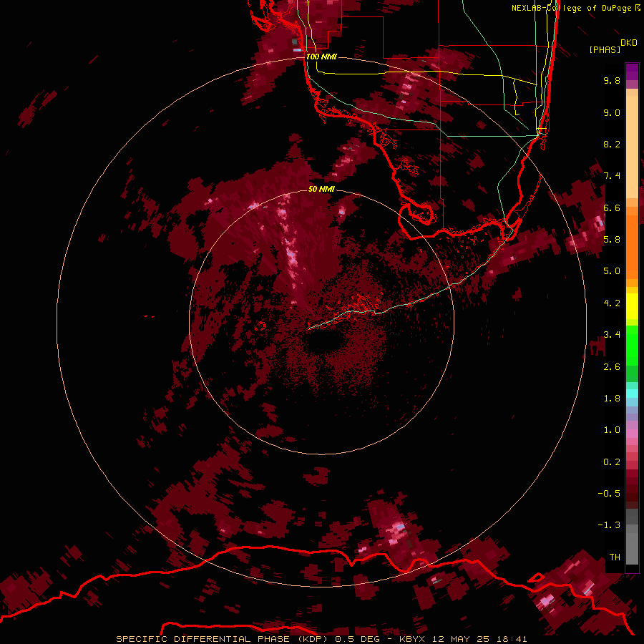
Task: Select the 2.6 scale label
Action: [612, 367]
